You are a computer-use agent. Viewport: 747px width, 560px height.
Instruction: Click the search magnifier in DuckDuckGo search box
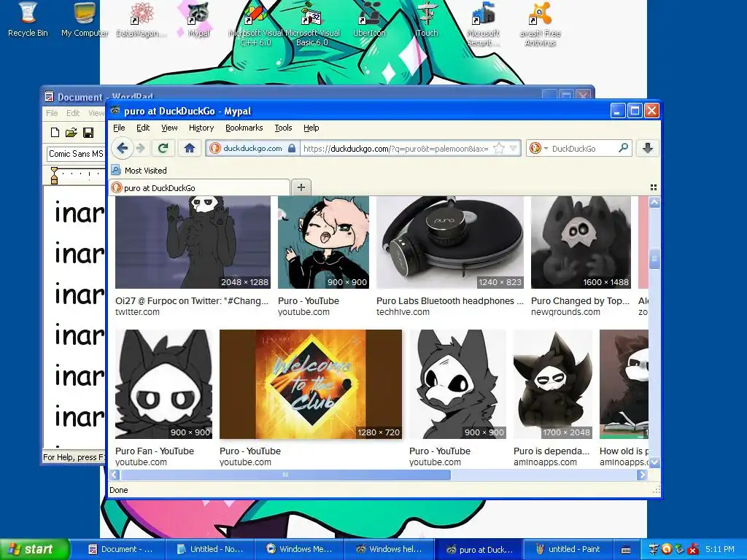pos(623,148)
